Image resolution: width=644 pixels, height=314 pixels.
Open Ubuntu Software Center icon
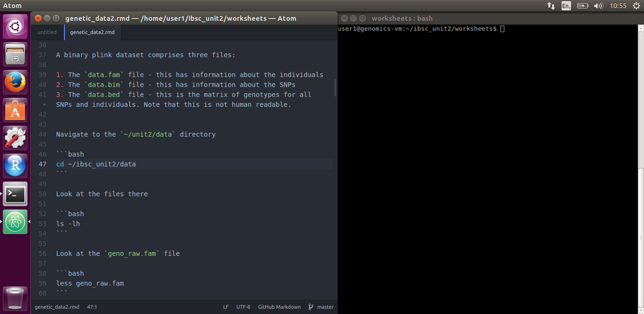point(15,110)
